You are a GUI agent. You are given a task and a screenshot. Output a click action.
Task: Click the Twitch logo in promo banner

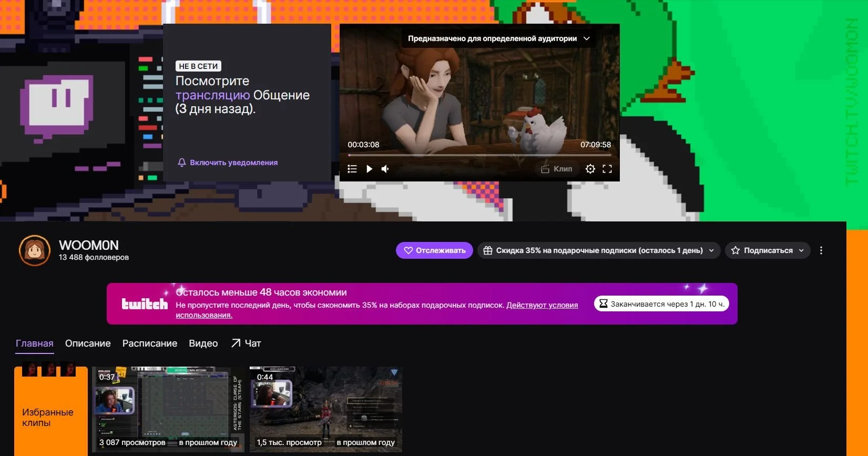(145, 304)
